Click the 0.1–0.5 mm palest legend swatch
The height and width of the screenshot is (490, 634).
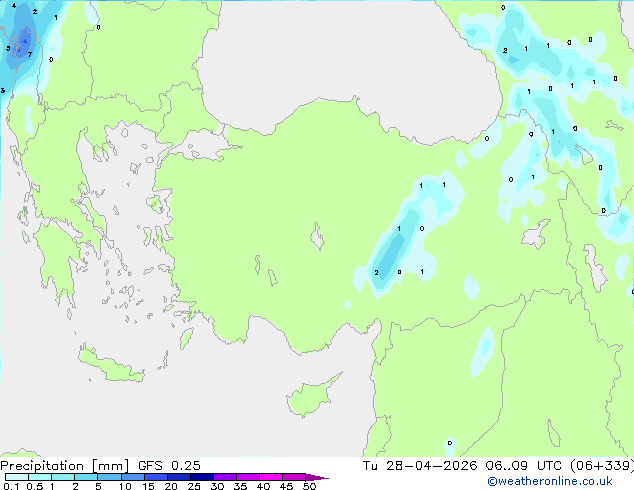click(x=17, y=477)
